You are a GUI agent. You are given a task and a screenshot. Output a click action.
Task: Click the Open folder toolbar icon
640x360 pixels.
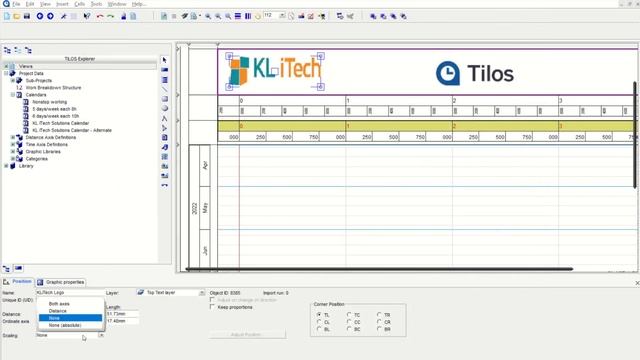coord(17,16)
